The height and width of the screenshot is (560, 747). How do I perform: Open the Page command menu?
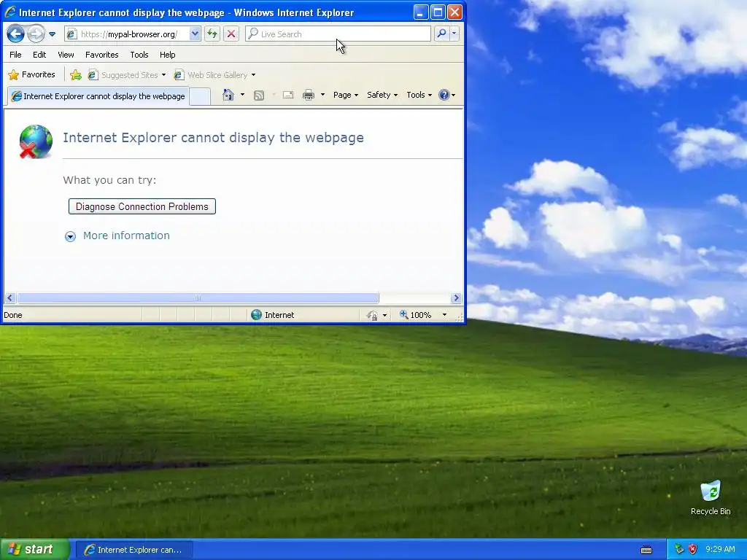pyautogui.click(x=345, y=95)
